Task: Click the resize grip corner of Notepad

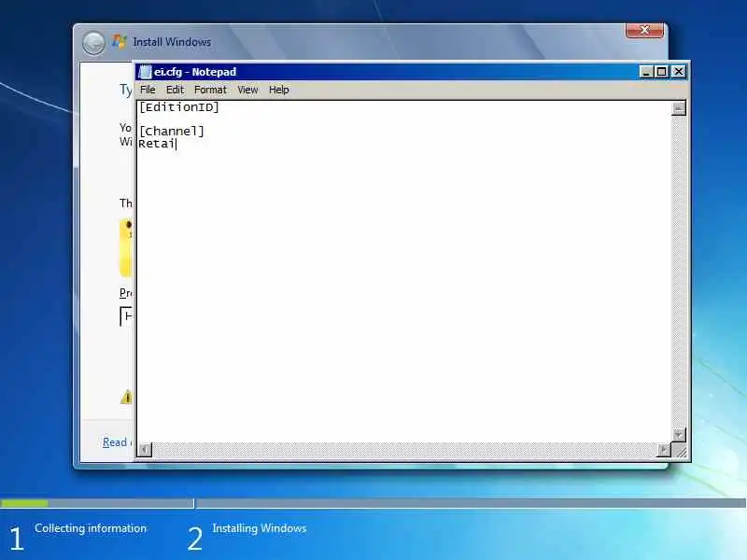Action: (x=680, y=450)
